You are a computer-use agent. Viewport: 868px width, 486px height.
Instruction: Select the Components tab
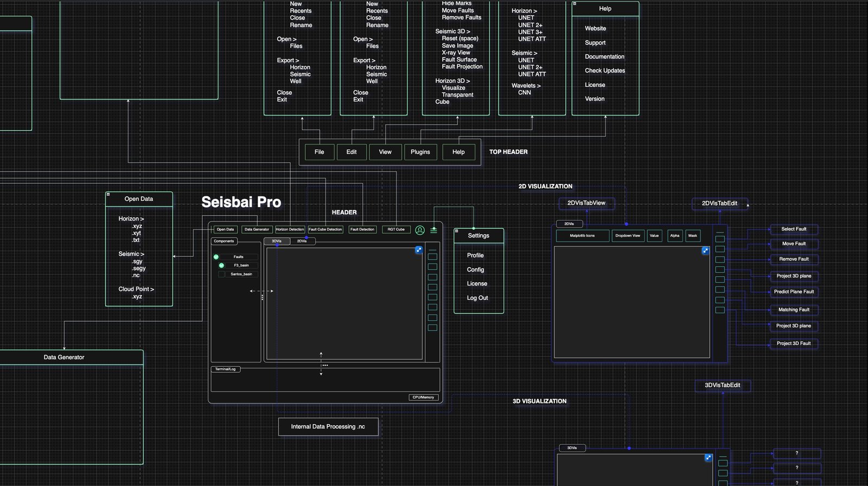coord(224,241)
